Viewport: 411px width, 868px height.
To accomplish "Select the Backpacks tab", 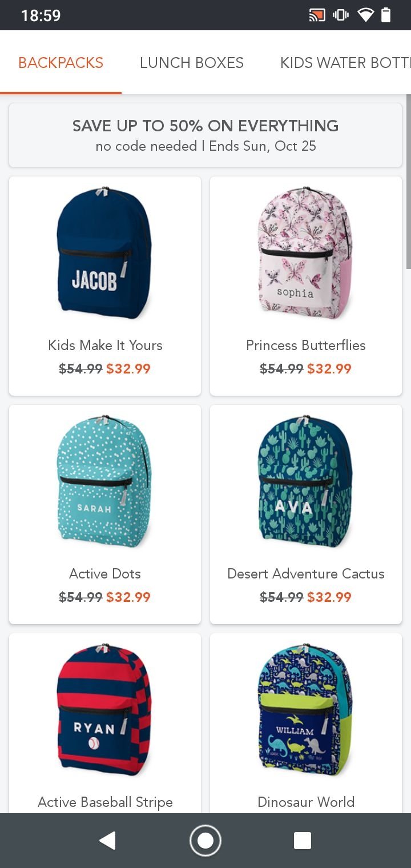I will click(61, 63).
